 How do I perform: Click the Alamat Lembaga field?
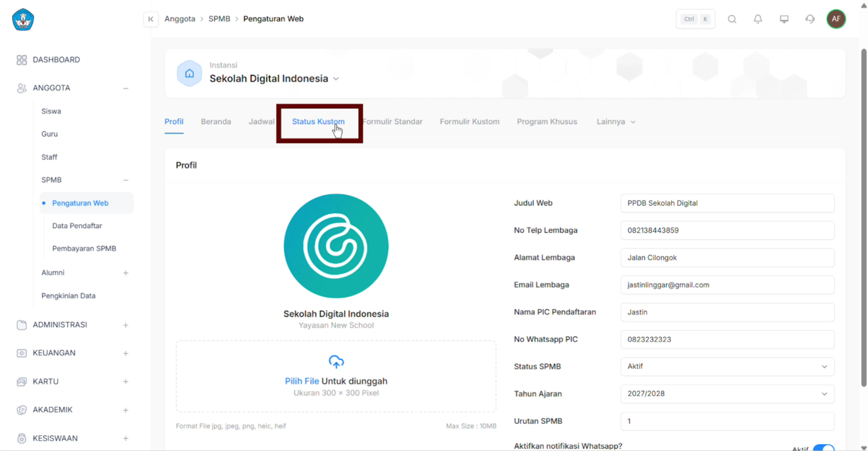pos(727,258)
